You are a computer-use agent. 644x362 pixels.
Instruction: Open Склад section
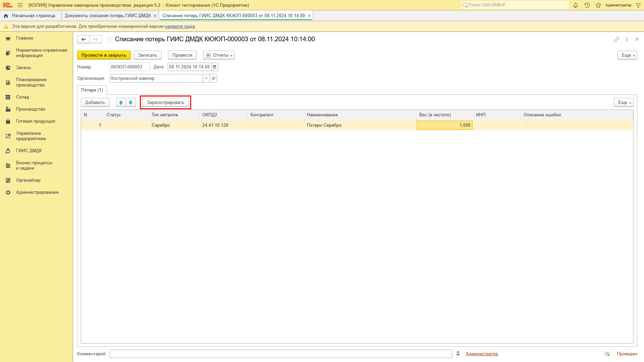coord(22,97)
